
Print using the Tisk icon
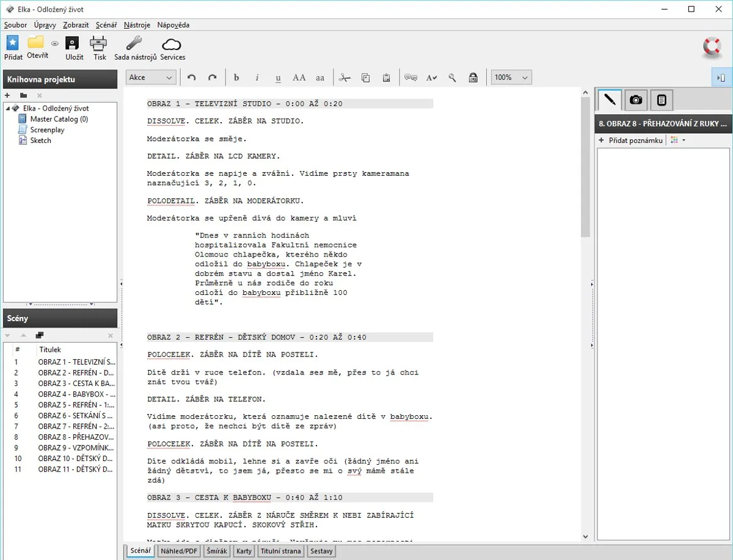click(x=99, y=43)
